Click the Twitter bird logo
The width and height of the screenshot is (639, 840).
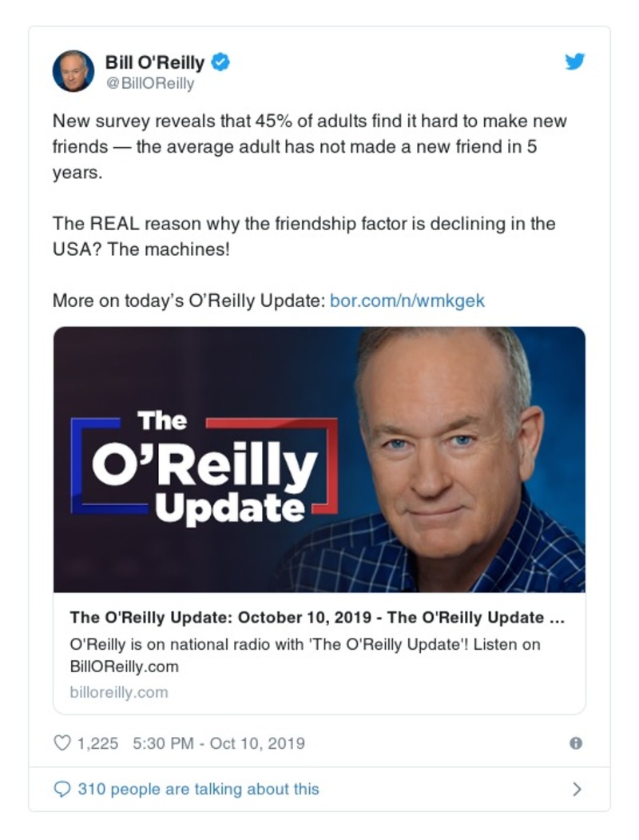coord(575,62)
